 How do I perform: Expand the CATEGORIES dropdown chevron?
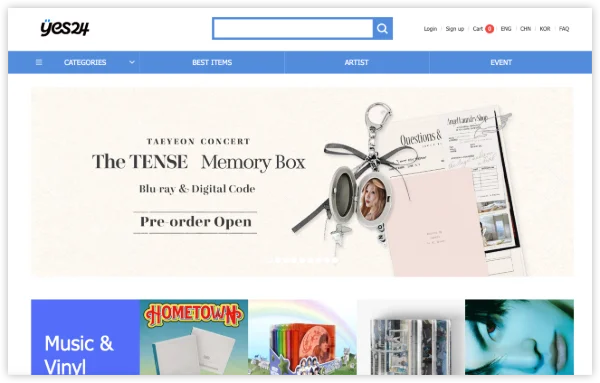132,62
